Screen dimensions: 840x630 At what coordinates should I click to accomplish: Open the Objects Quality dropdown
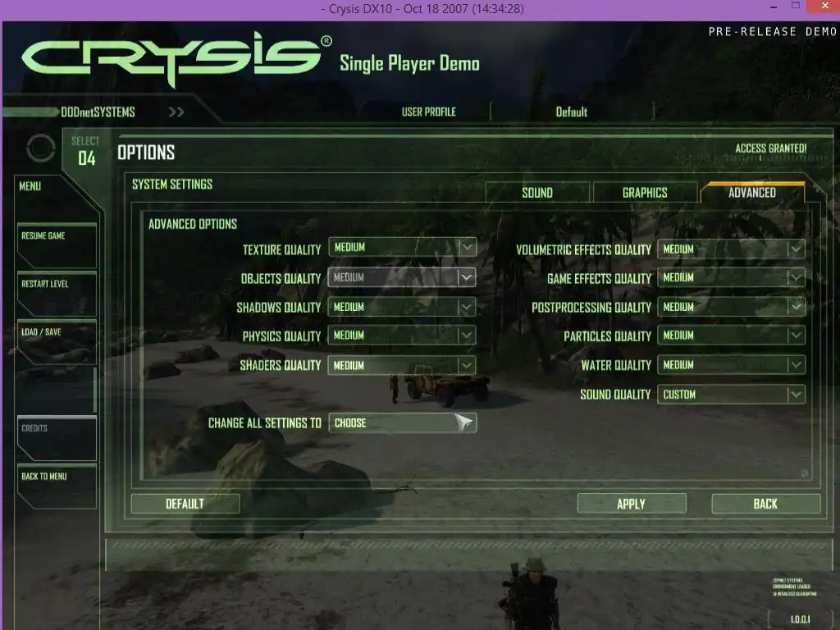tap(402, 277)
